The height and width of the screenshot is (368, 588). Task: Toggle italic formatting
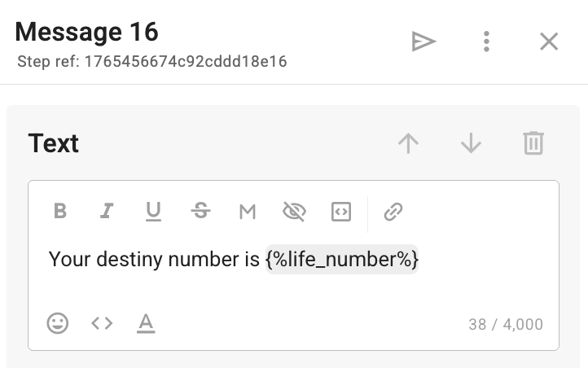[106, 212]
